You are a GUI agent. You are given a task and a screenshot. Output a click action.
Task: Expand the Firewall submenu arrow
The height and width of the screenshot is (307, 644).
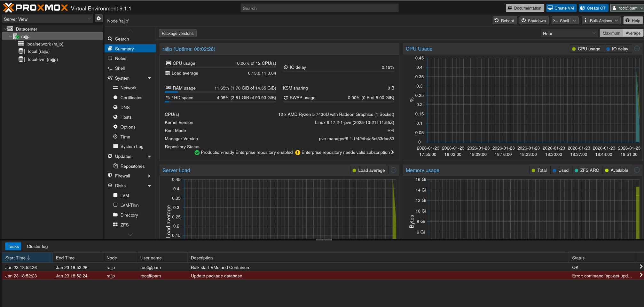pyautogui.click(x=149, y=176)
